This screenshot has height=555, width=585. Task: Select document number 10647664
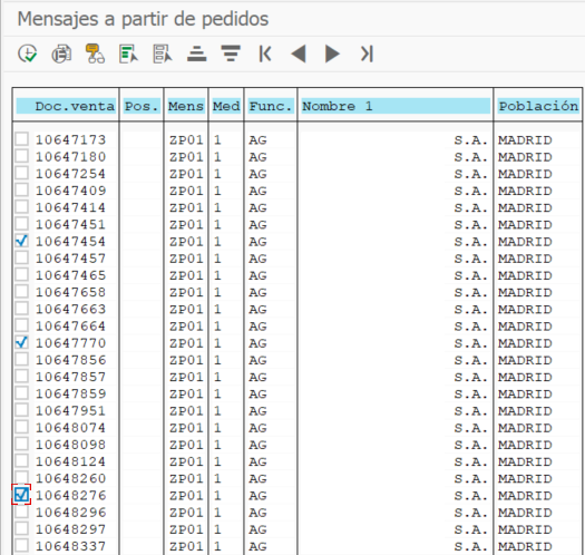[71, 326]
